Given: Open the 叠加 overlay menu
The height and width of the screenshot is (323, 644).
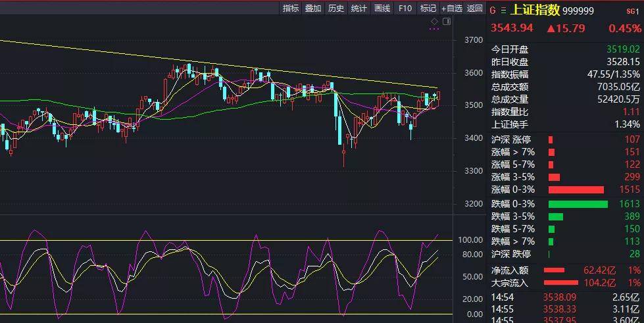Looking at the screenshot, I should pyautogui.click(x=313, y=9).
